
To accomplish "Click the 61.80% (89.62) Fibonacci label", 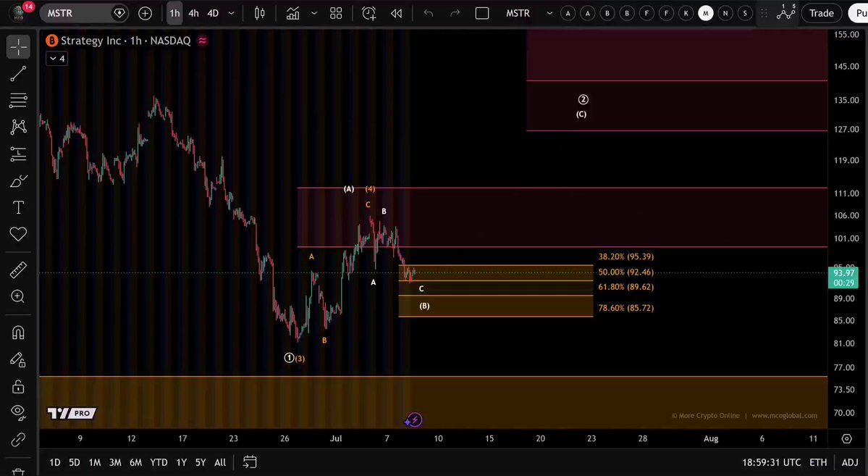I will [625, 287].
